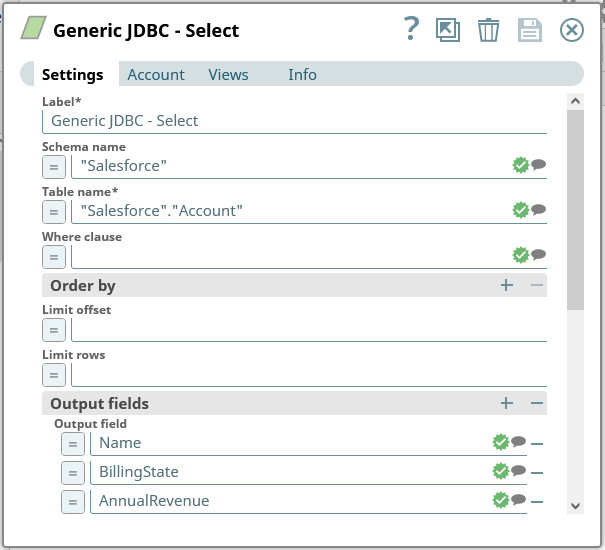Open the Views tab
Image resolution: width=605 pixels, height=550 pixels.
point(228,75)
